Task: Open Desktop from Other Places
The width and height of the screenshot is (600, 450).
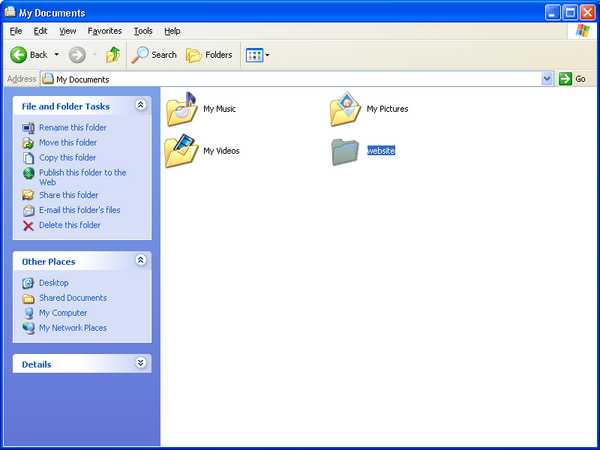Action: coord(54,283)
